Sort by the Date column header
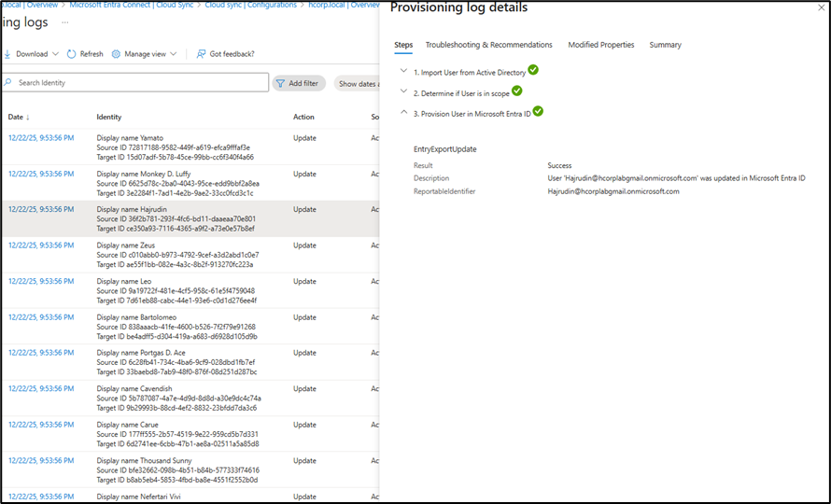The image size is (831, 504). (19, 117)
